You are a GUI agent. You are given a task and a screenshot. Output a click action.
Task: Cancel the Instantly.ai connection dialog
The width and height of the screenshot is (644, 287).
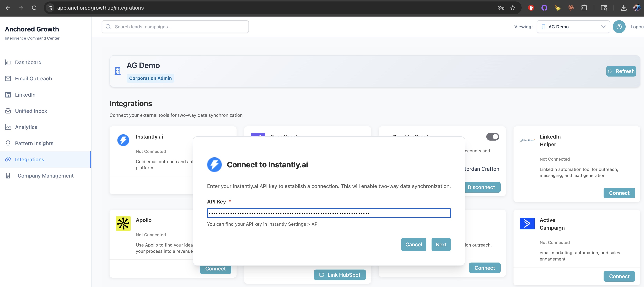tap(414, 245)
